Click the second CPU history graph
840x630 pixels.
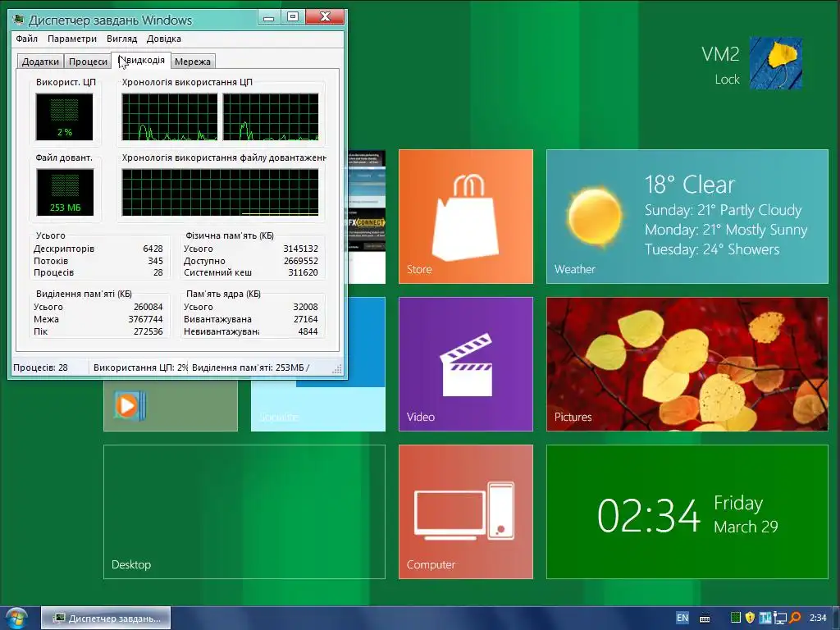pos(271,116)
